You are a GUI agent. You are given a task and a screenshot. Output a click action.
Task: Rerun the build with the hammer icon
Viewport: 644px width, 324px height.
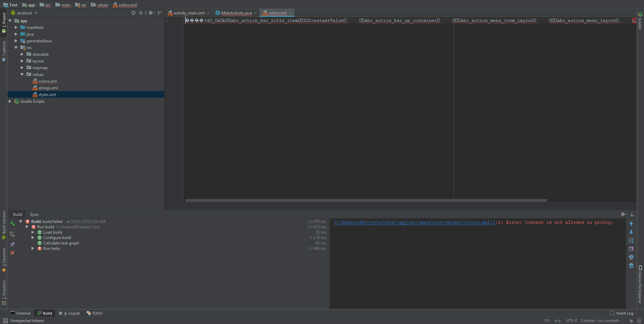click(x=12, y=224)
